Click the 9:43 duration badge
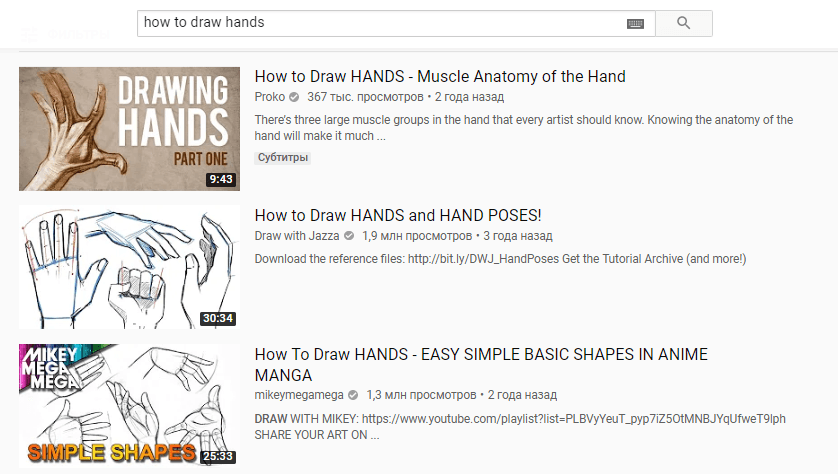 click(x=221, y=179)
